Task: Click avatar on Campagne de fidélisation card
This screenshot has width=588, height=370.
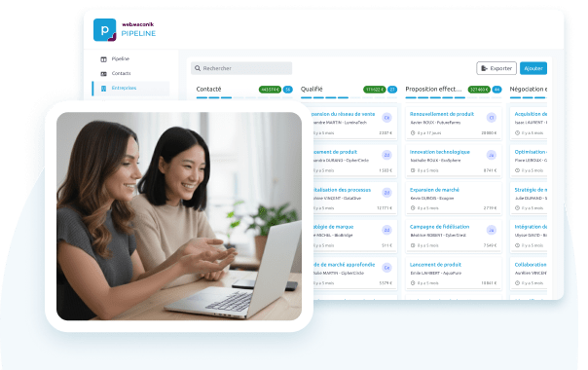Action: 492,230
